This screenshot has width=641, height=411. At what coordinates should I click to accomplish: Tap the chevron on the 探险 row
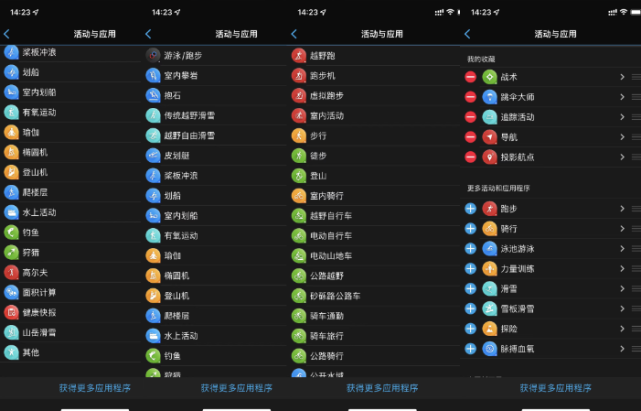[x=622, y=329]
